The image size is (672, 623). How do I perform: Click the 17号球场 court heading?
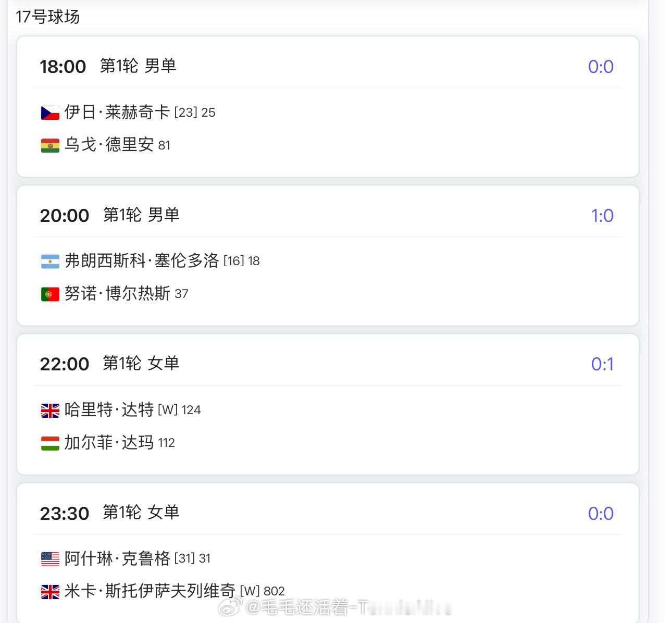[x=47, y=17]
